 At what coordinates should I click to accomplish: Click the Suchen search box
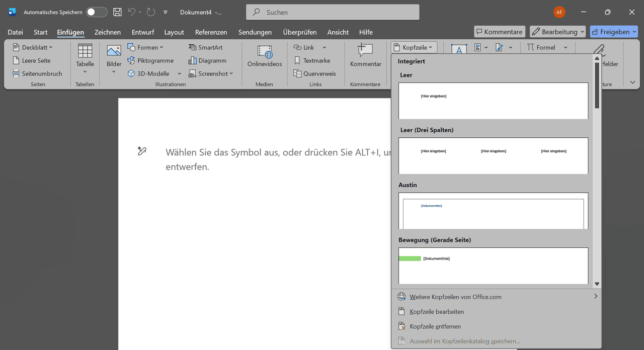(x=333, y=12)
